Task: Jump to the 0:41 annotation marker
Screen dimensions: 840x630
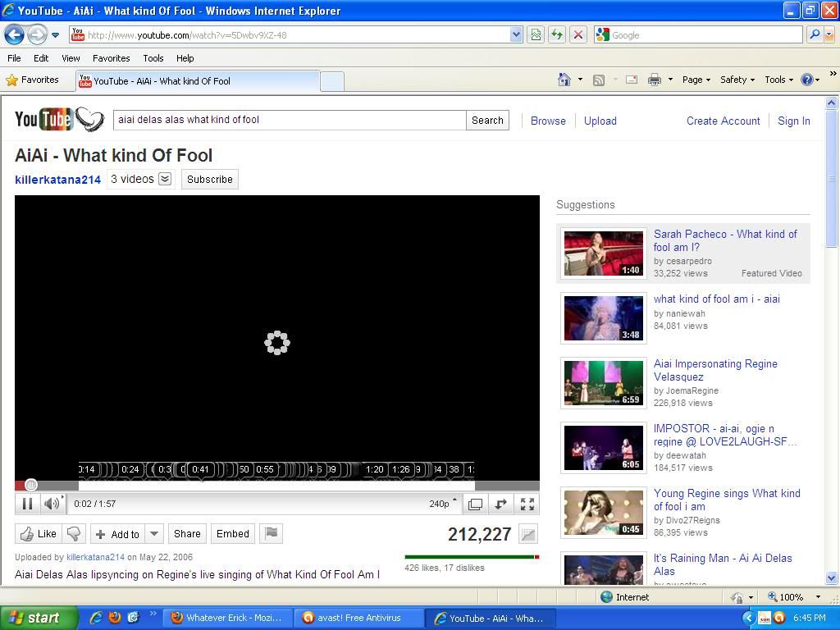Action: (200, 470)
